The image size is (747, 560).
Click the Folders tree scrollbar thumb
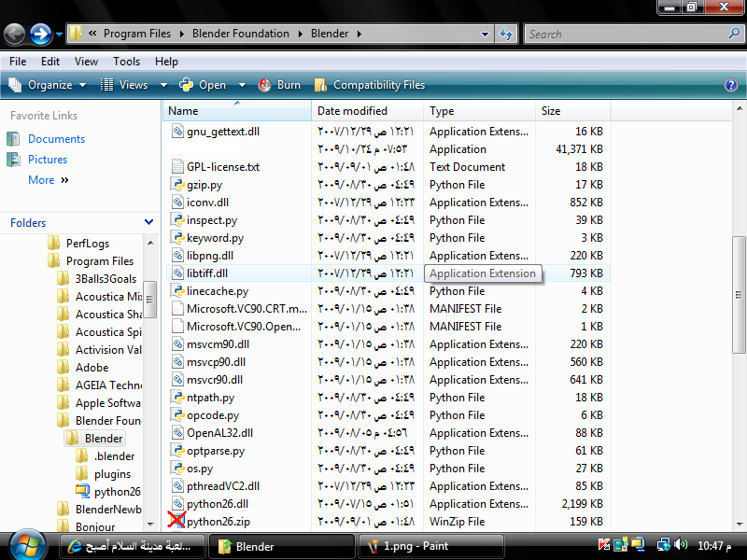point(150,300)
